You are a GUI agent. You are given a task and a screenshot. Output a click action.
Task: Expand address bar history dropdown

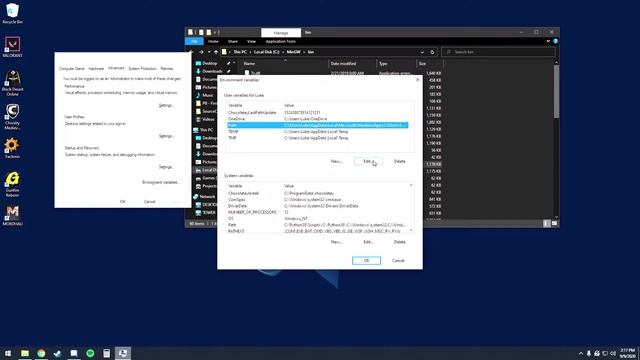422,52
